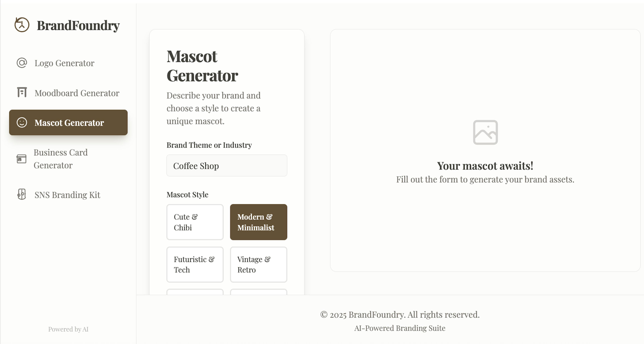Click the partially visible bottom-left style option
Viewport: 644px width, 344px height.
[x=195, y=292]
